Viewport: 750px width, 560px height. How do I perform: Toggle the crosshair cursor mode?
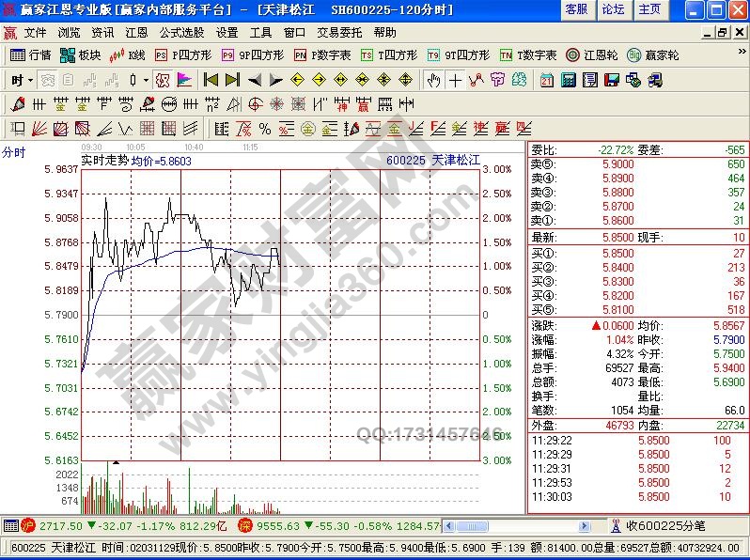456,80
